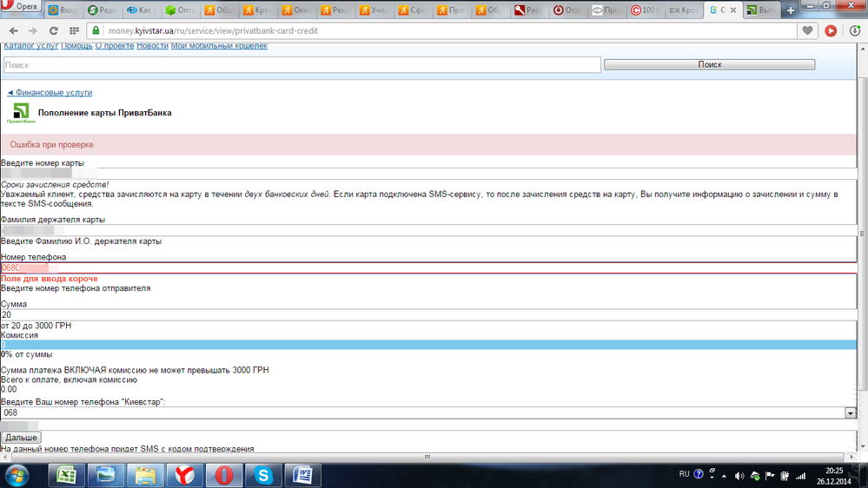Click the RU language indicator

tap(684, 474)
